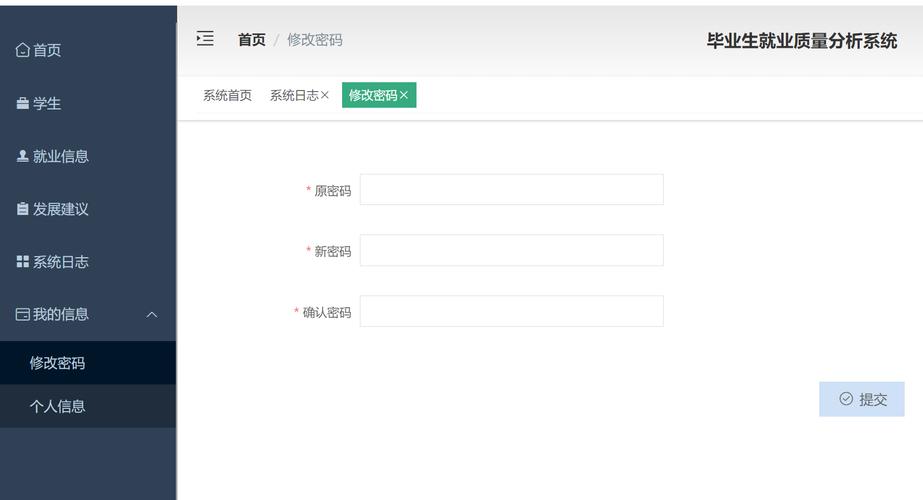Screen dimensions: 923x500
Task: Switch to the 系统首页 tab
Action: click(x=227, y=96)
